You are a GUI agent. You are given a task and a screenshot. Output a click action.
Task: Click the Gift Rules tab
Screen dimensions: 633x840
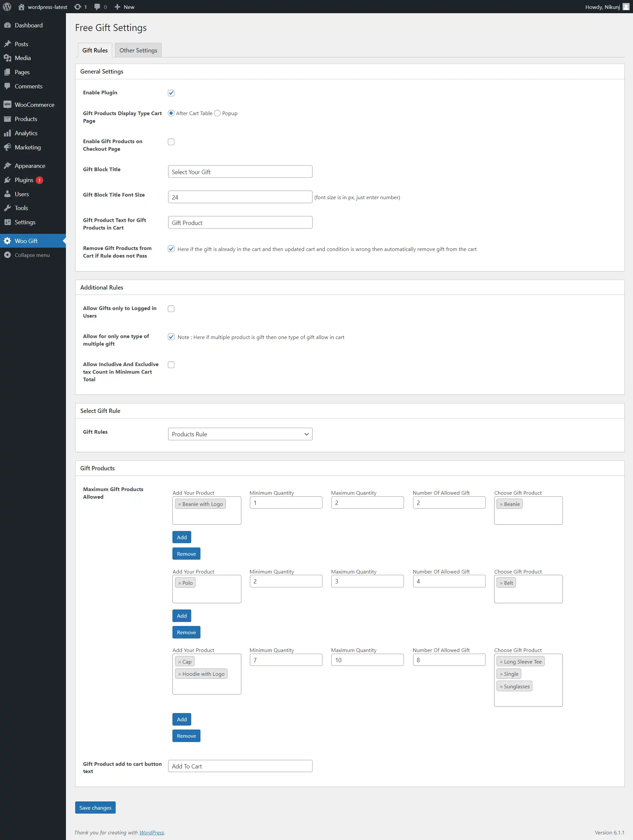tap(94, 50)
